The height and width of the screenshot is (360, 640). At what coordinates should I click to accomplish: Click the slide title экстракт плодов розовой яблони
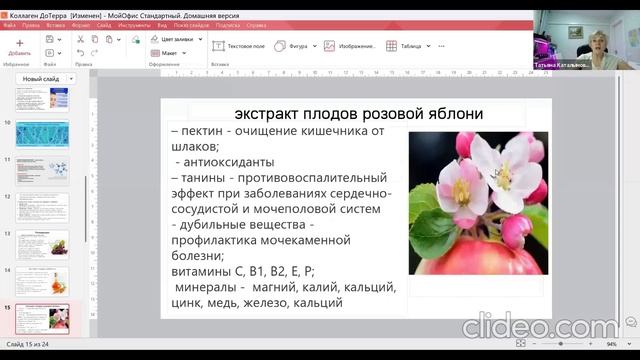point(359,113)
